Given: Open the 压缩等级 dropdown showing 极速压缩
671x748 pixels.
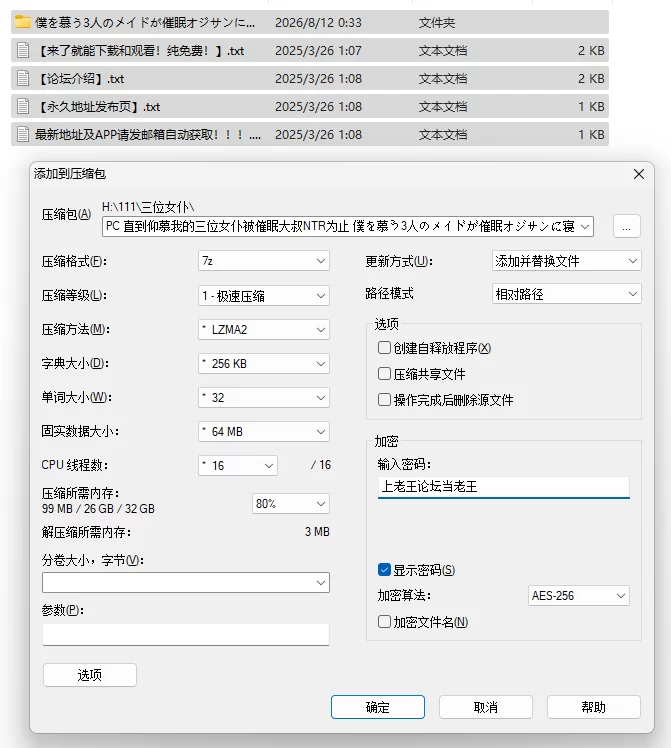Looking at the screenshot, I should click(264, 296).
